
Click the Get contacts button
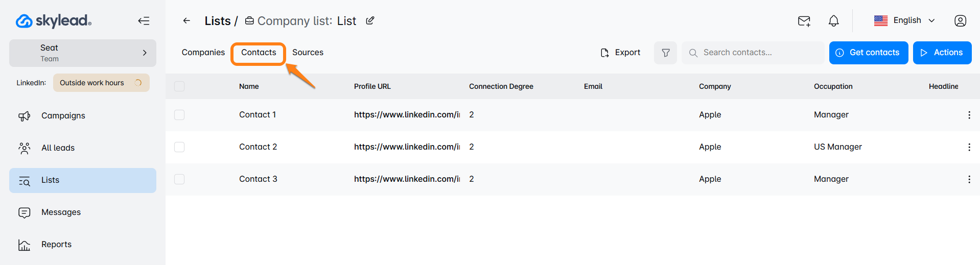(x=868, y=53)
